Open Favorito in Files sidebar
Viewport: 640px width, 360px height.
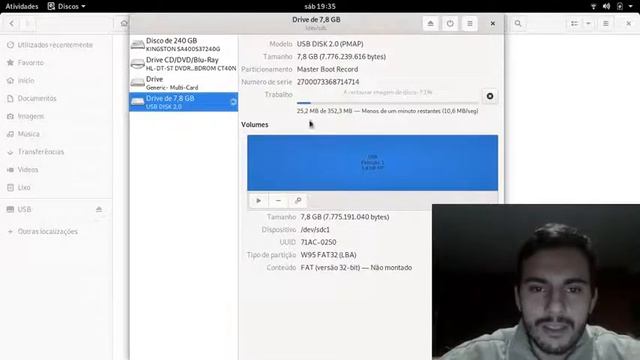tap(56, 63)
